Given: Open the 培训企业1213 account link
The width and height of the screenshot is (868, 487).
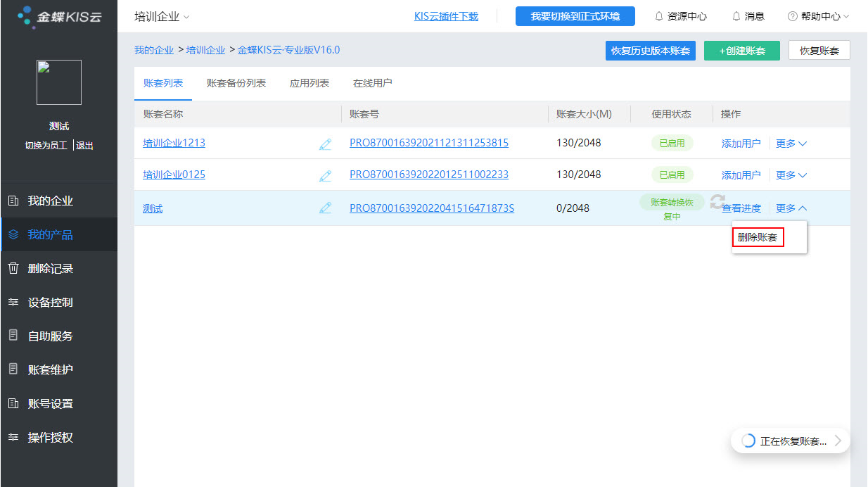Looking at the screenshot, I should pos(174,144).
